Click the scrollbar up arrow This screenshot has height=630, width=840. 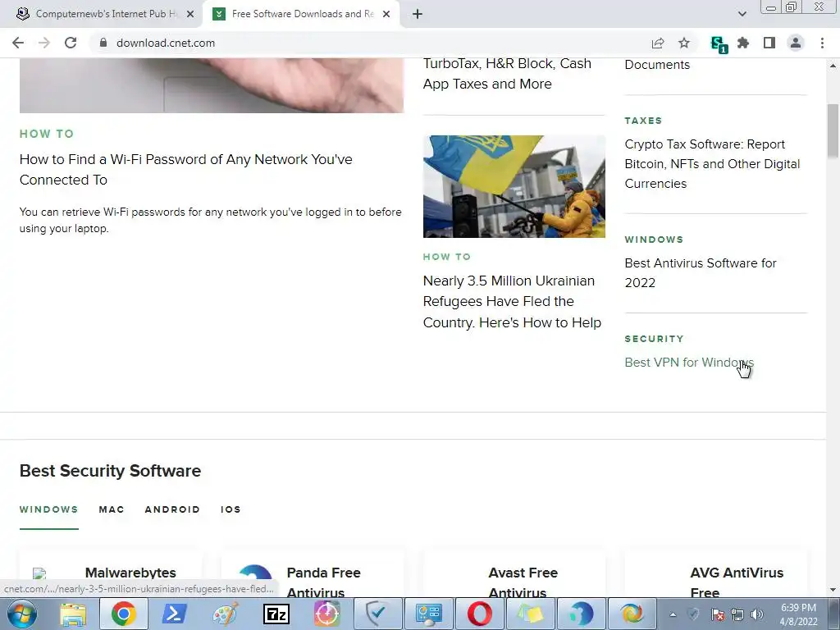(x=833, y=66)
